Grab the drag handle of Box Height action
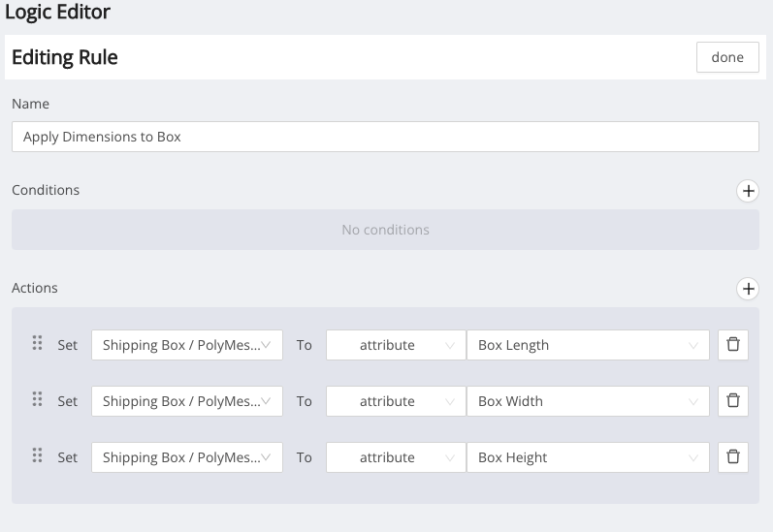Screen dimensions: 773x532 point(38,456)
